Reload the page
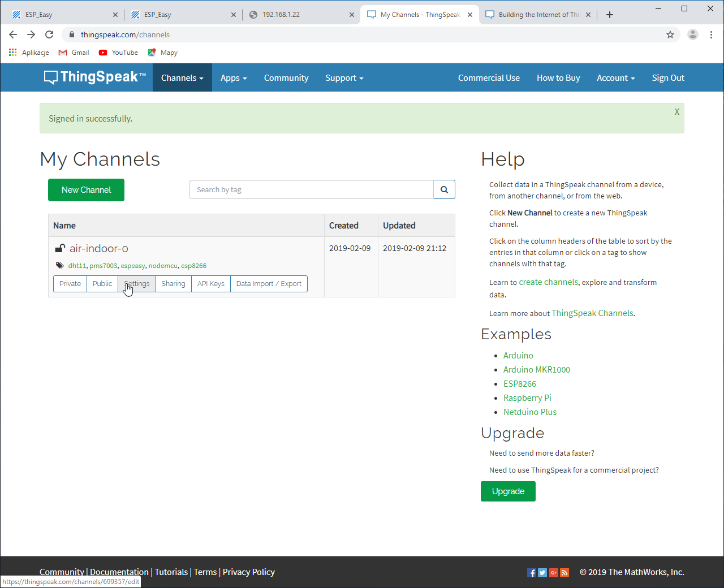 (x=49, y=34)
